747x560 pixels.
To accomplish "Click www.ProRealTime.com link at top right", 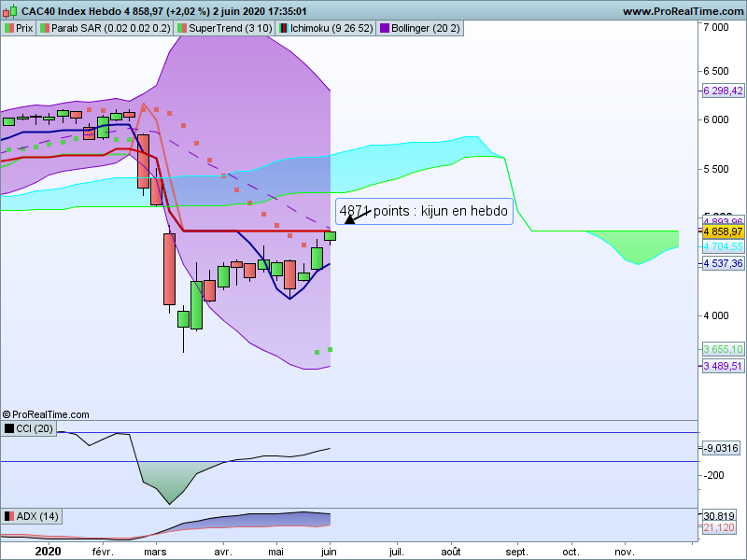I will coord(684,11).
